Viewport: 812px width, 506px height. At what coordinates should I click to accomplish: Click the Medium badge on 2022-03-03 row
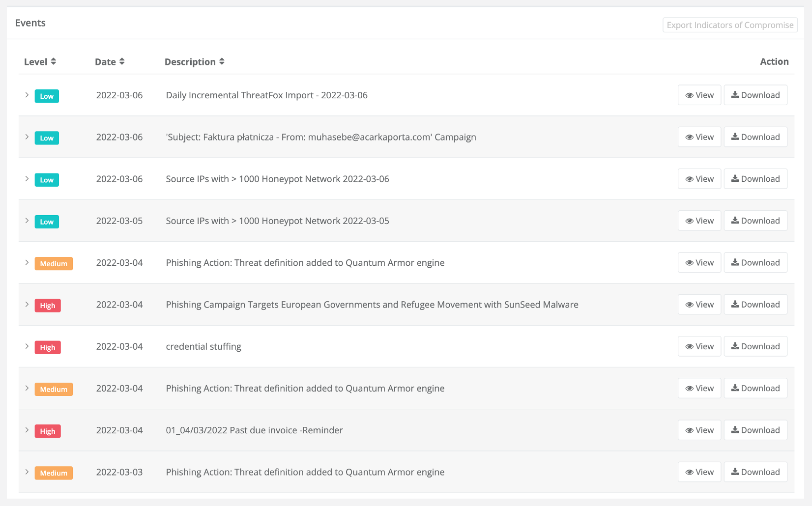coord(54,473)
